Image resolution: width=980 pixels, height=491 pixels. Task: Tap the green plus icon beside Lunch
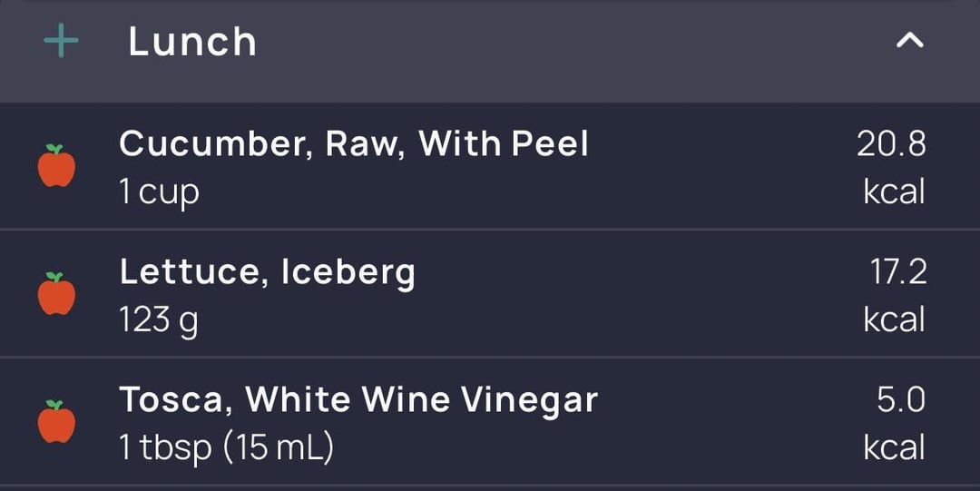tap(62, 41)
